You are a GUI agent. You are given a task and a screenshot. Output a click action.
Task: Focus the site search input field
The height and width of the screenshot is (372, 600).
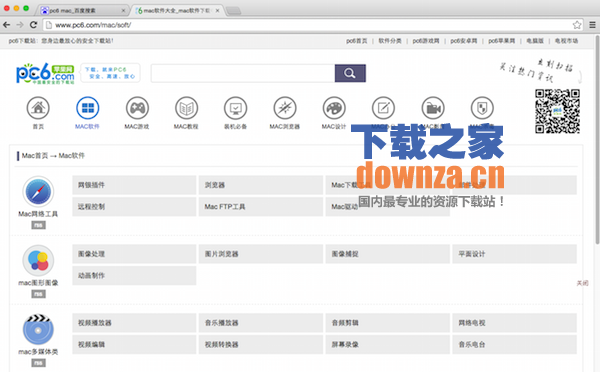coord(243,73)
